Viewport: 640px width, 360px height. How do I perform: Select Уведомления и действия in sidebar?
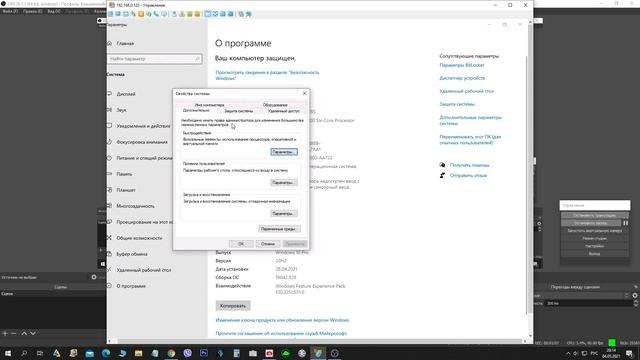coord(143,126)
